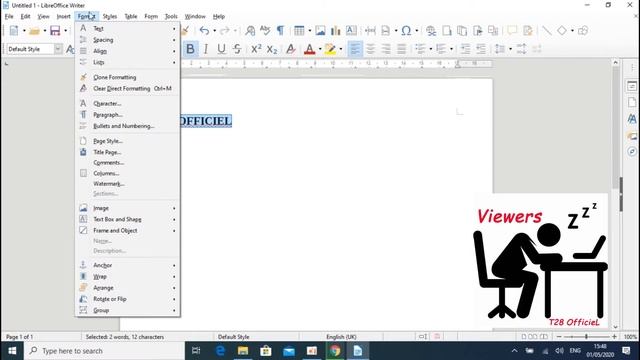640x360 pixels.
Task: Open sidebar Navigator deck icon
Action: coord(631,152)
